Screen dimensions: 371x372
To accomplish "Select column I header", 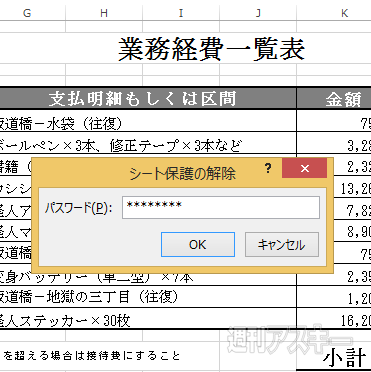I will [x=181, y=13].
